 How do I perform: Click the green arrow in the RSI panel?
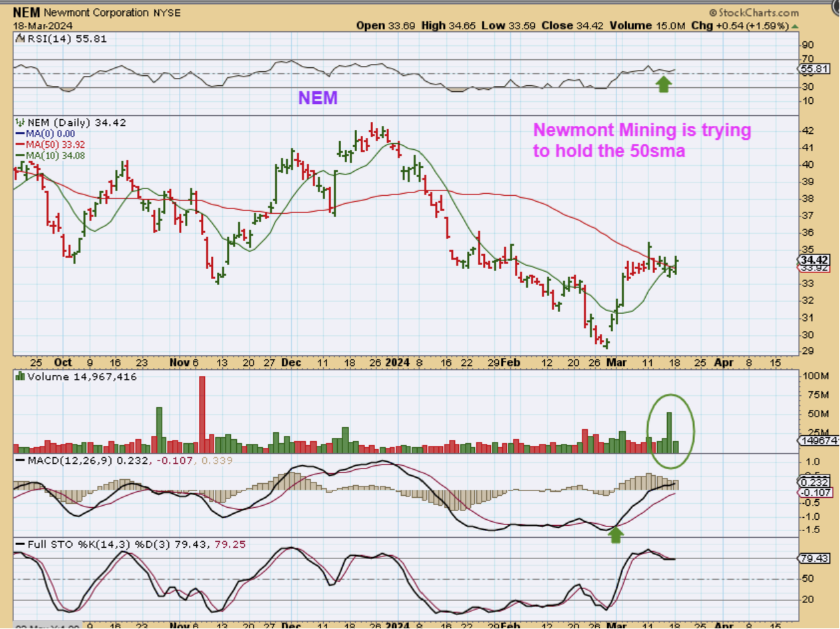(x=663, y=84)
